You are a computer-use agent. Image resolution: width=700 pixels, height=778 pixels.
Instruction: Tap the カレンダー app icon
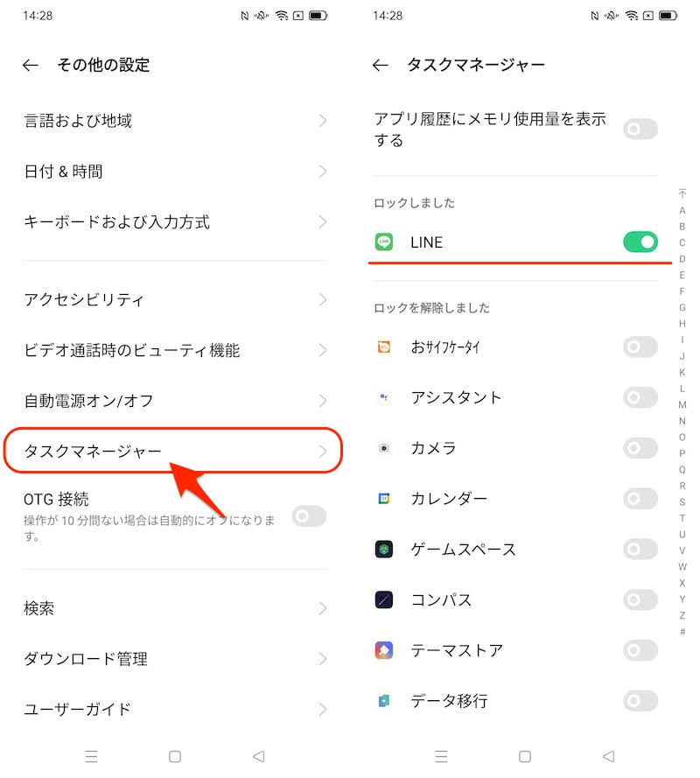click(x=383, y=499)
